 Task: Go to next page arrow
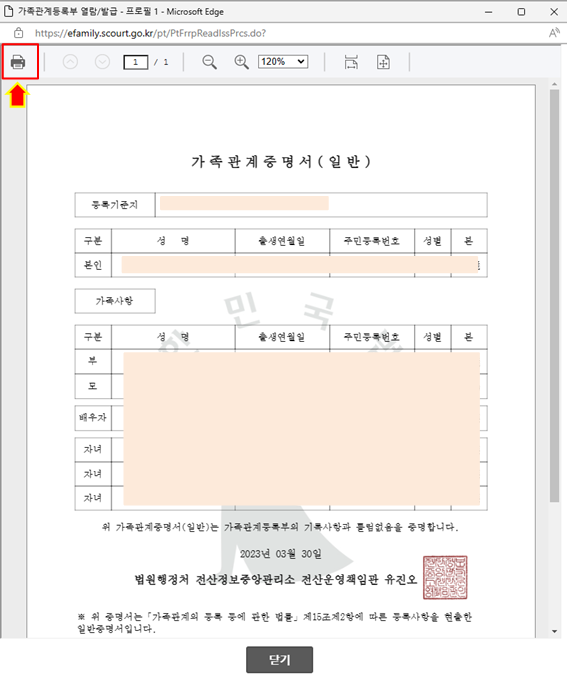[102, 62]
